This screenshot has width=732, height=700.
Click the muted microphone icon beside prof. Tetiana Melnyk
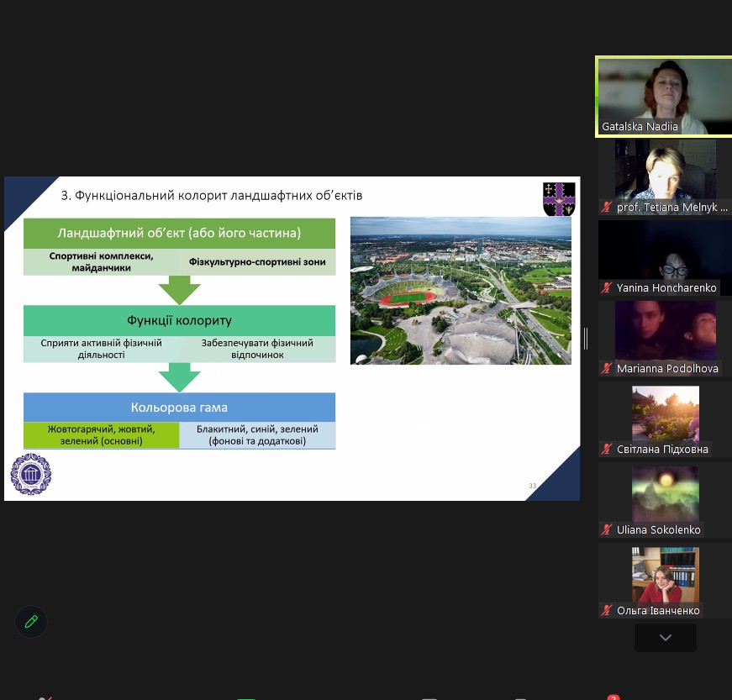pyautogui.click(x=606, y=208)
